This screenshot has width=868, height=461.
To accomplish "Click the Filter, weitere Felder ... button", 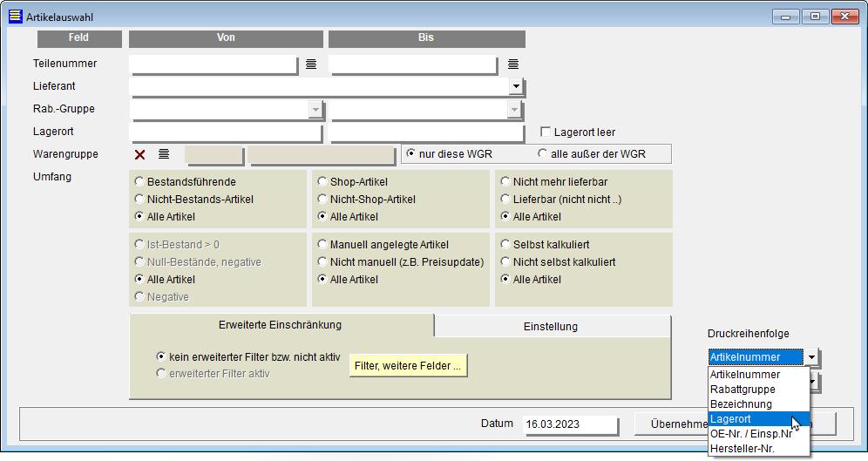I will click(408, 366).
